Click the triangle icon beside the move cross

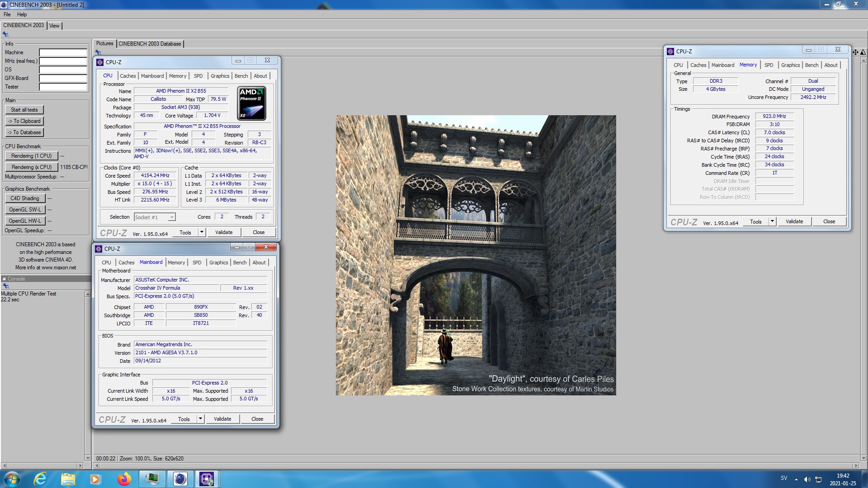tap(863, 52)
